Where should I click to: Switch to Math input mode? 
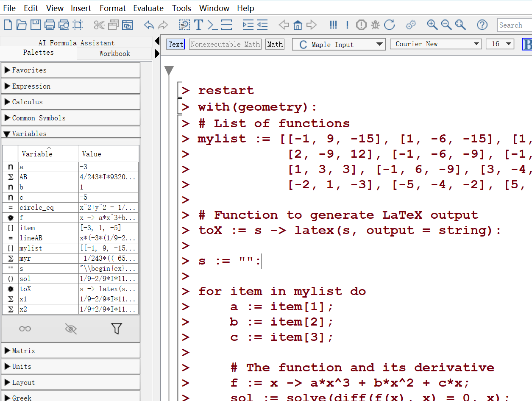pyautogui.click(x=275, y=44)
